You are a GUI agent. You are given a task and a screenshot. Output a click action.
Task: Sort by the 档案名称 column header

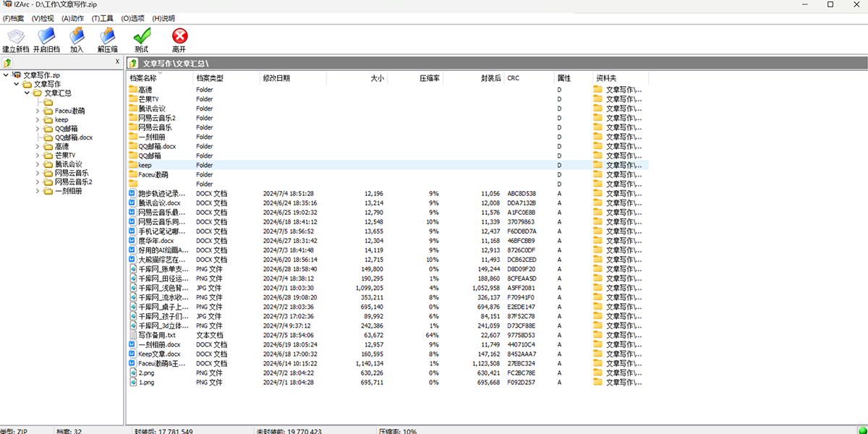(161, 78)
